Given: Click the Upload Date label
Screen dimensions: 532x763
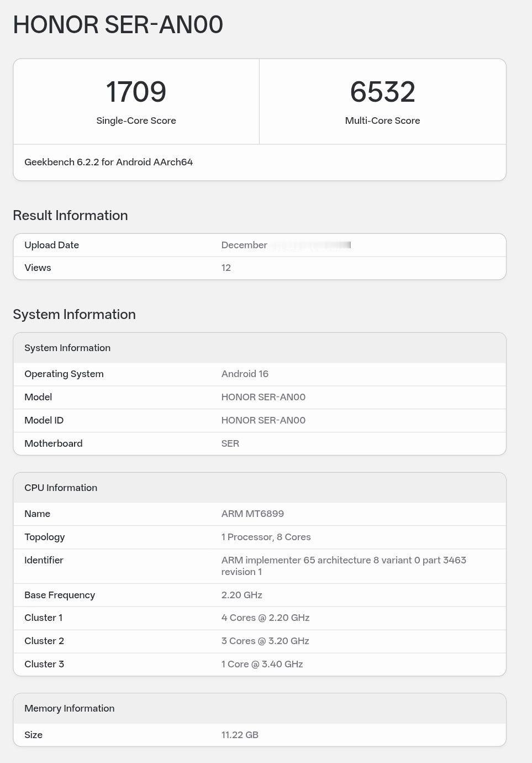Looking at the screenshot, I should [x=51, y=245].
